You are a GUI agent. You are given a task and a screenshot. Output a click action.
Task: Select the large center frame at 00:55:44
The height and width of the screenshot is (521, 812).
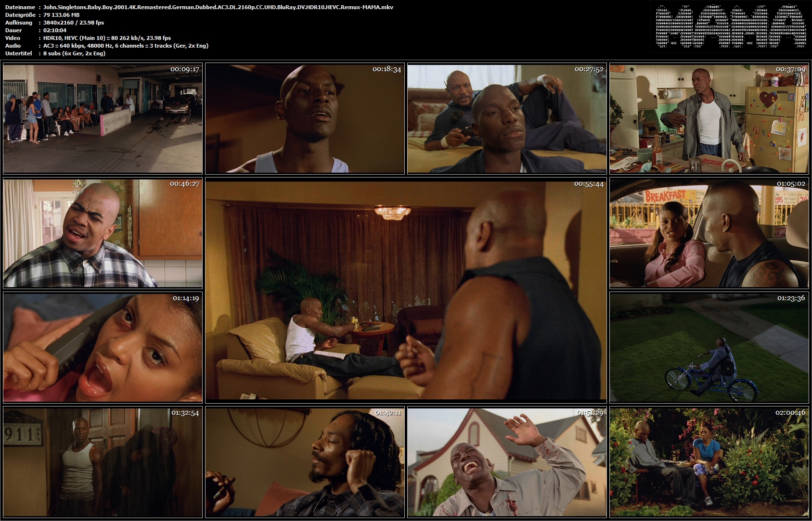click(406, 291)
